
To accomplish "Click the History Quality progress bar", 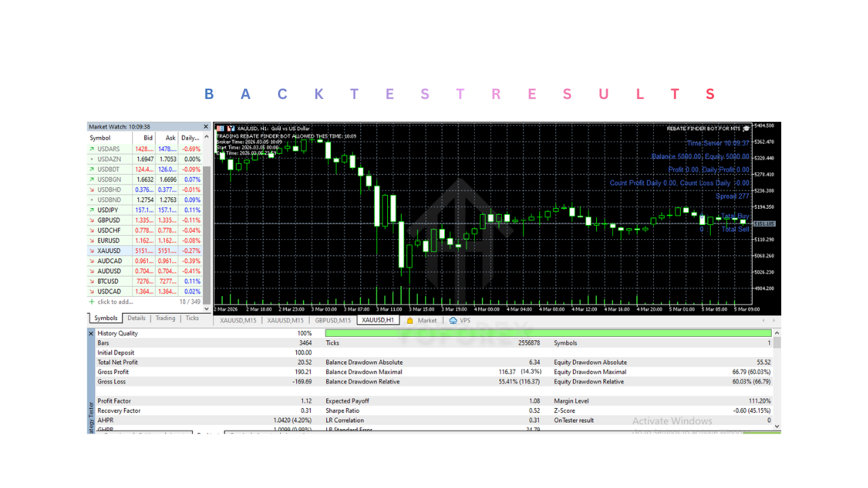I will click(x=549, y=333).
